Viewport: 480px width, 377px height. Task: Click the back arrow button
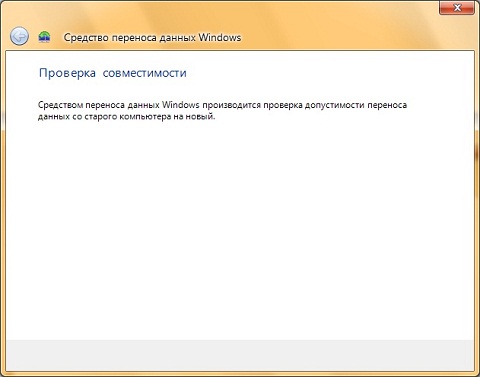pos(19,36)
